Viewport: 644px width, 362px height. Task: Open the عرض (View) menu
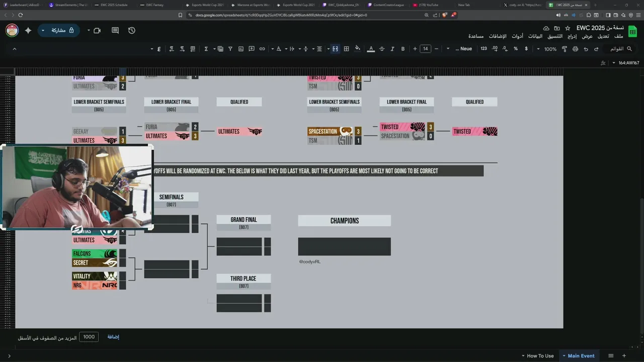[587, 36]
